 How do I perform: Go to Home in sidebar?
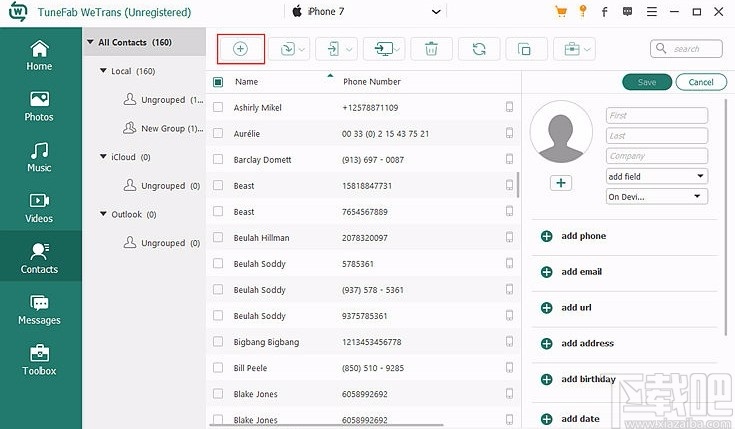click(x=39, y=56)
